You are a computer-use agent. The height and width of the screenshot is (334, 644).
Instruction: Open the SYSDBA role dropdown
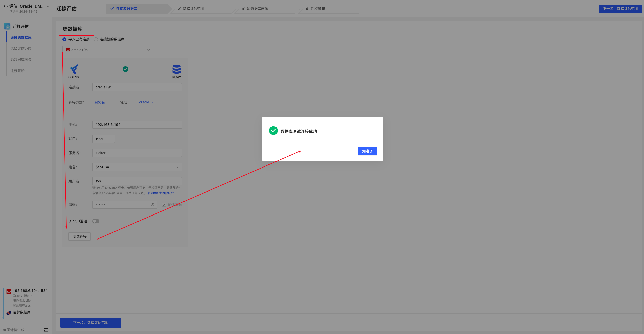(137, 167)
